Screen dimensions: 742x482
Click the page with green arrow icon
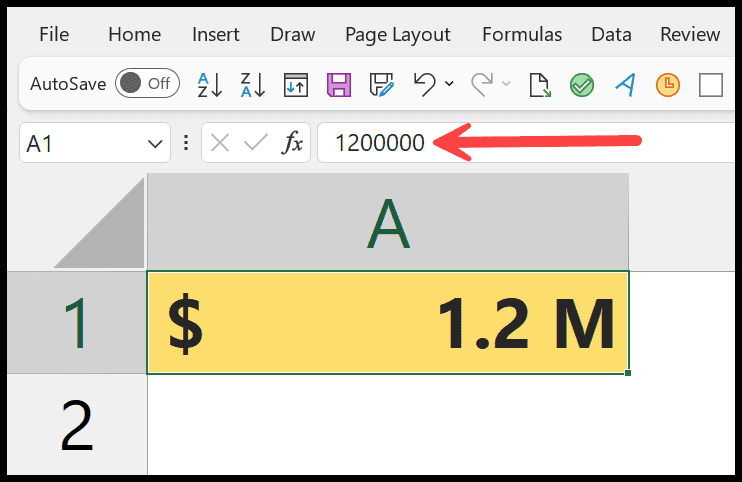point(539,85)
